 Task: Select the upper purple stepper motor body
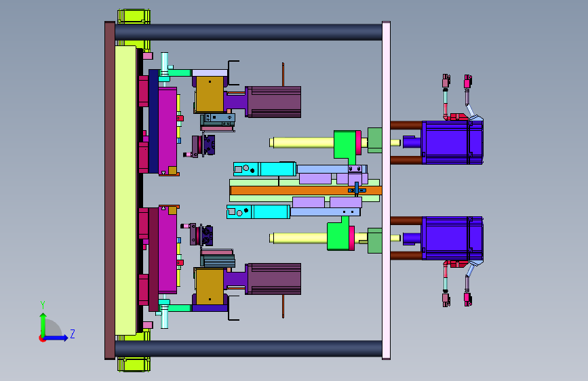273,102
